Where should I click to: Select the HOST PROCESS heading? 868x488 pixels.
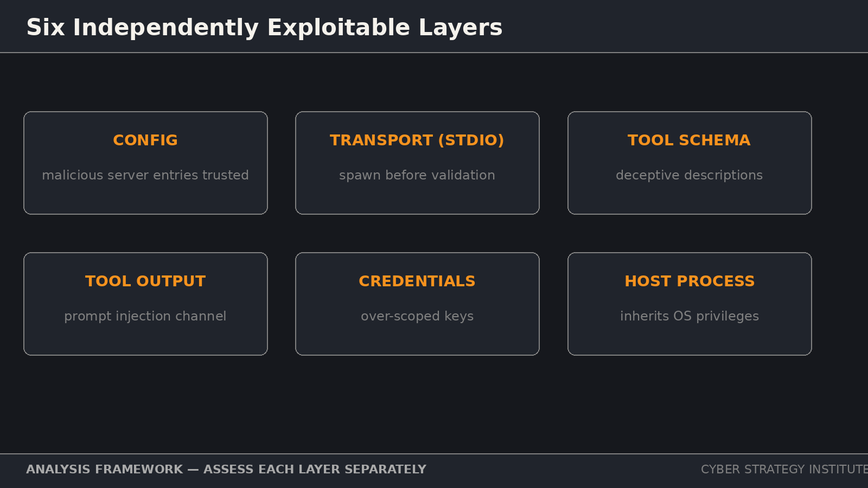point(690,281)
